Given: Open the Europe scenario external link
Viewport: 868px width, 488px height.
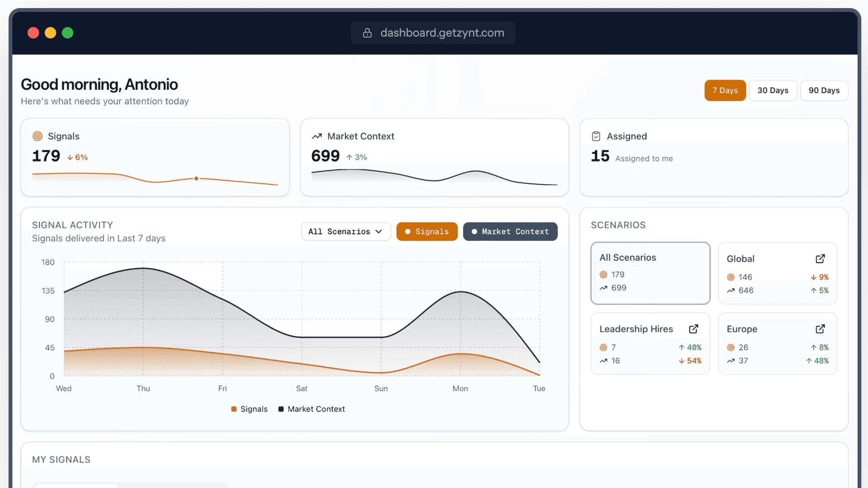Looking at the screenshot, I should 820,329.
